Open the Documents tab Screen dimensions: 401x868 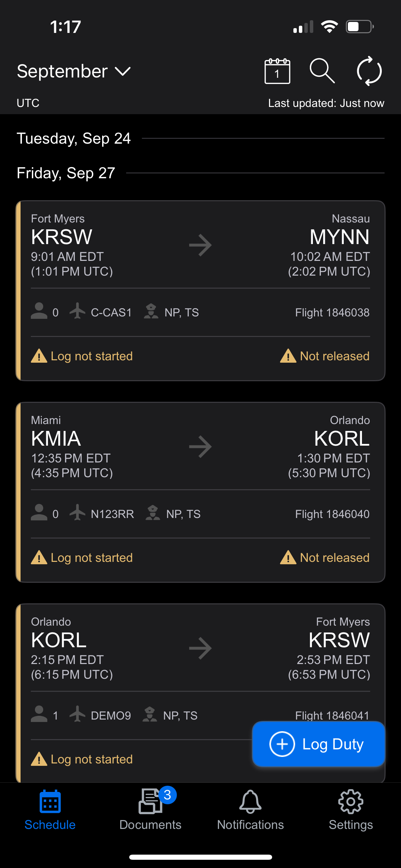click(150, 810)
